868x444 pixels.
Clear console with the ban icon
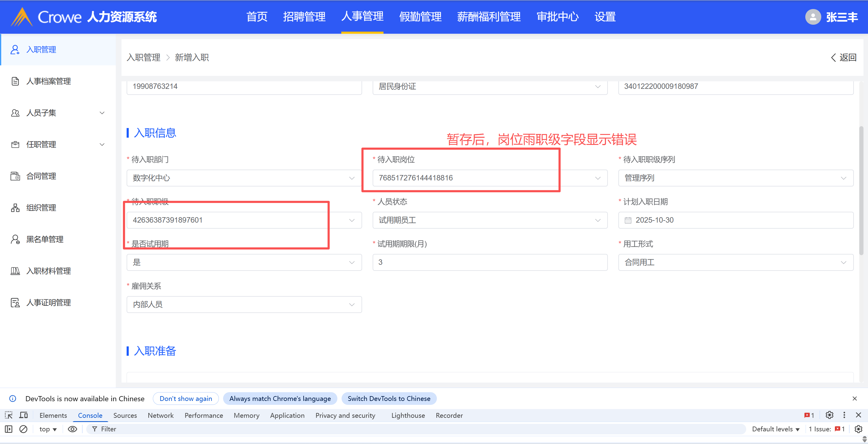pyautogui.click(x=23, y=429)
